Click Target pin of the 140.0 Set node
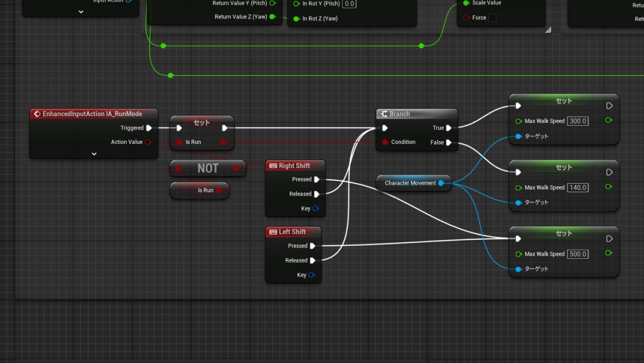644x363 pixels. (518, 202)
